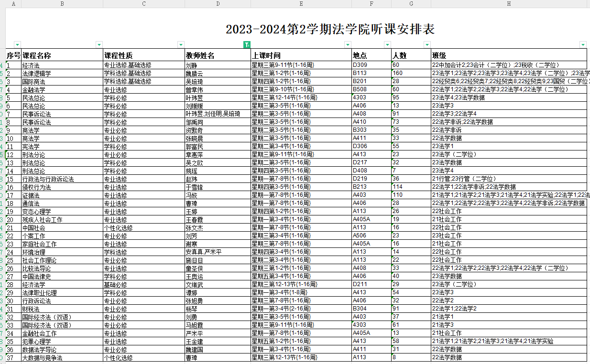Open filter dropdown arrow in column A
The width and height of the screenshot is (590, 364).
coord(18,45)
